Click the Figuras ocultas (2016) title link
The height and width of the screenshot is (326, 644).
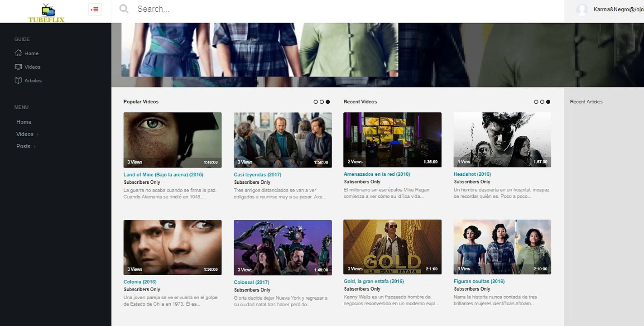pyautogui.click(x=479, y=282)
